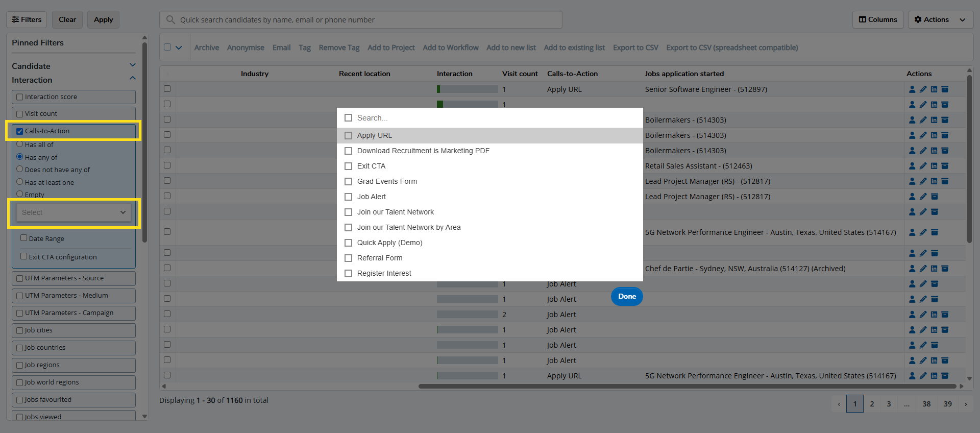The width and height of the screenshot is (980, 433).
Task: Click Archive in the bulk action bar
Action: (207, 47)
